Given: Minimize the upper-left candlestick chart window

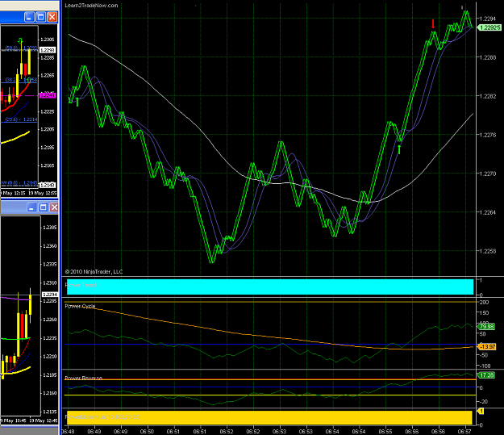Looking at the screenshot, I should [29, 17].
